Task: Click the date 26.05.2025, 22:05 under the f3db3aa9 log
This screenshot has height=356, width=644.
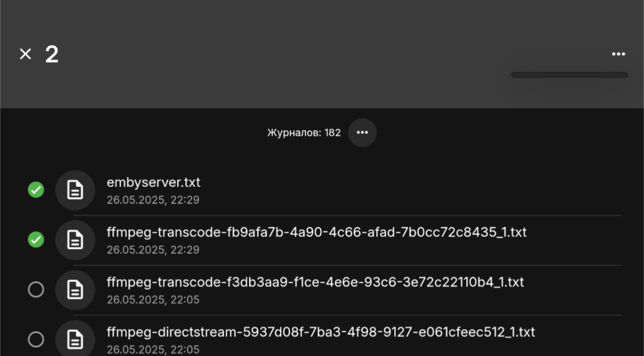Action: click(153, 300)
